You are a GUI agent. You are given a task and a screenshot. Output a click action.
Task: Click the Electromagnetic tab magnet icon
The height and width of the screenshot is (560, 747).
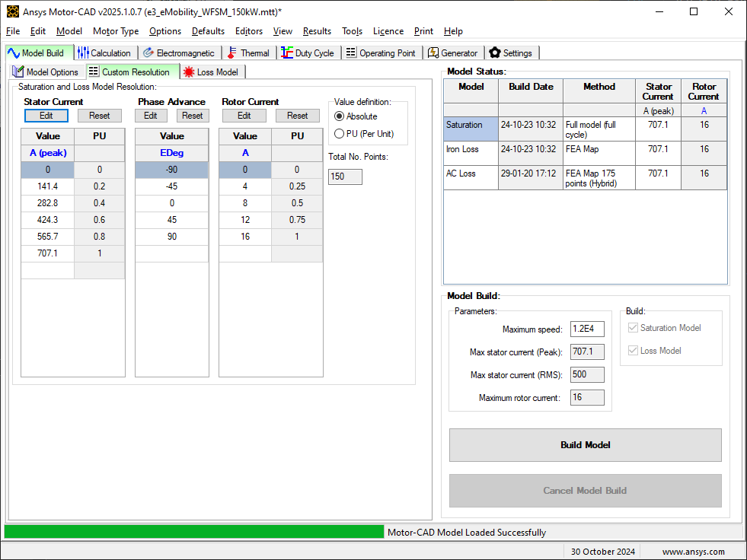[x=148, y=52]
